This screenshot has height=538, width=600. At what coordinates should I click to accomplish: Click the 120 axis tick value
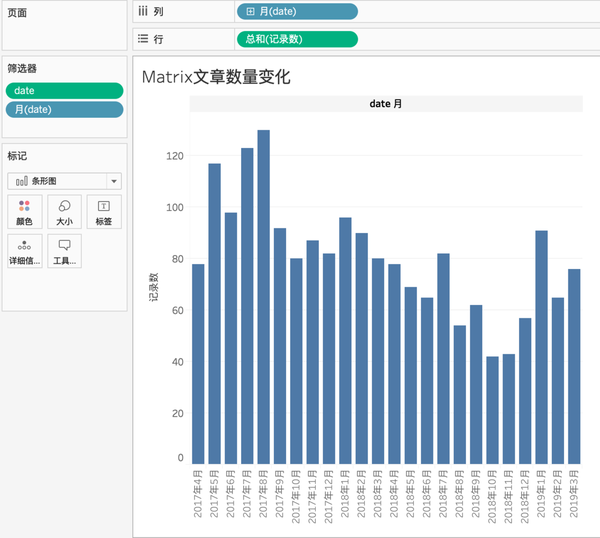175,156
